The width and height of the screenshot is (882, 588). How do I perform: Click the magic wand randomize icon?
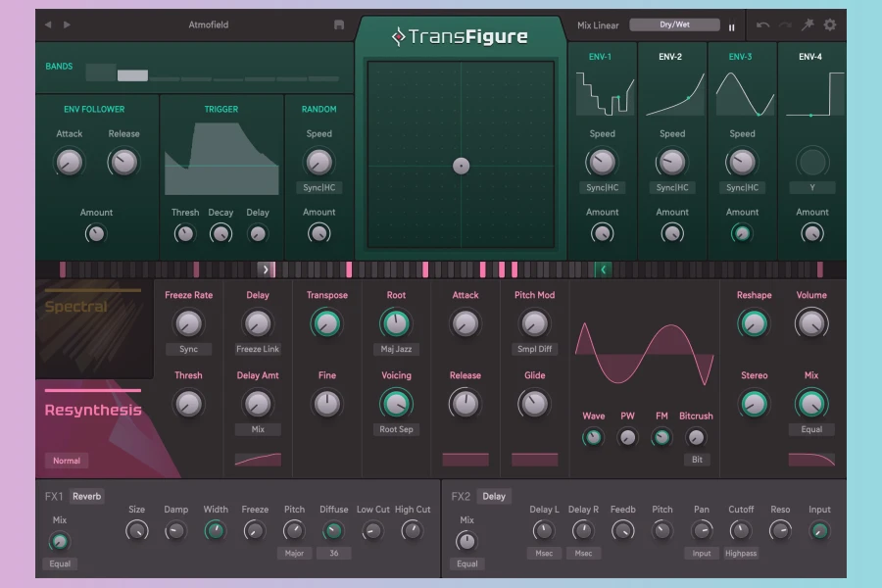click(x=808, y=25)
